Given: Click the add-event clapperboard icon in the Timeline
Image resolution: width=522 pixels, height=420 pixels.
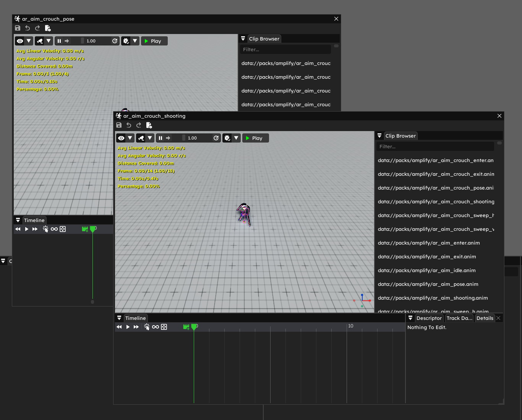Looking at the screenshot, I should pos(186,327).
